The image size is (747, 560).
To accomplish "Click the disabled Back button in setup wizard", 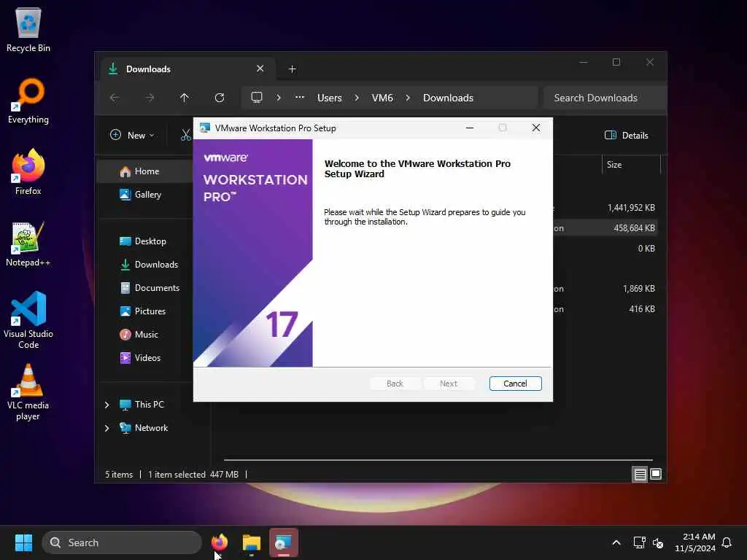I will click(395, 384).
